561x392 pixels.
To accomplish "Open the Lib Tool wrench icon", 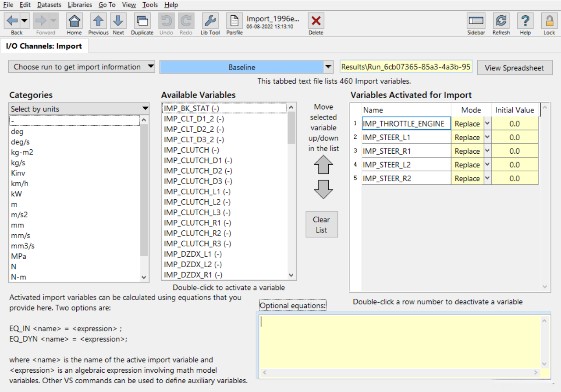I will (x=210, y=21).
